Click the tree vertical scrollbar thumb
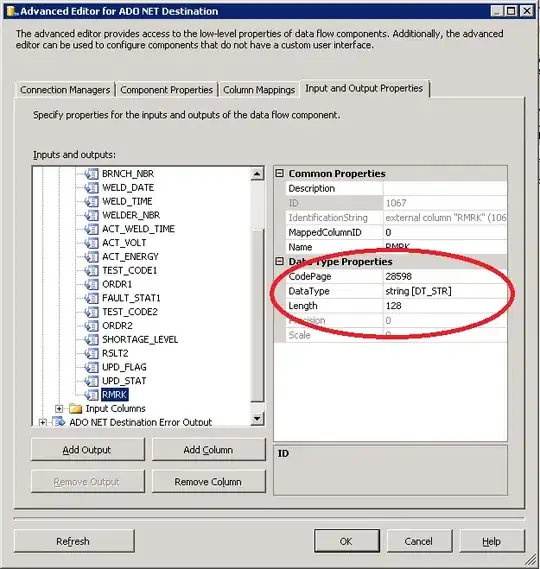Viewport: 540px width, 569px height. click(257, 316)
